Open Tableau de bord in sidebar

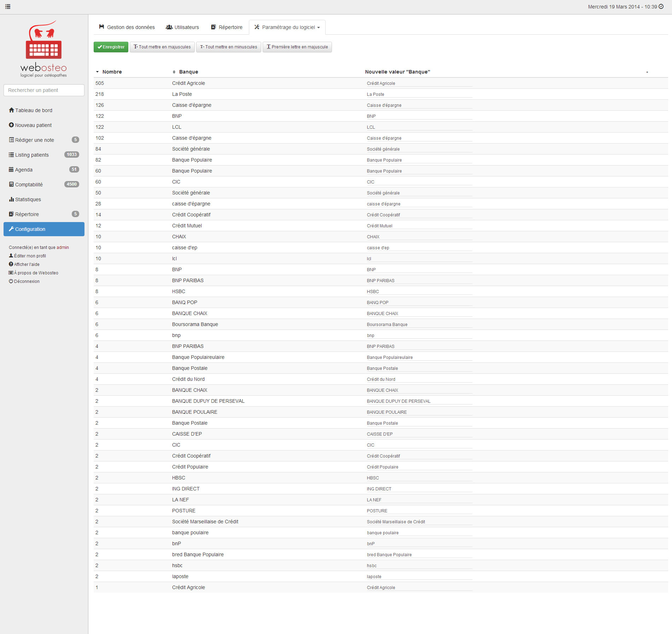point(44,110)
